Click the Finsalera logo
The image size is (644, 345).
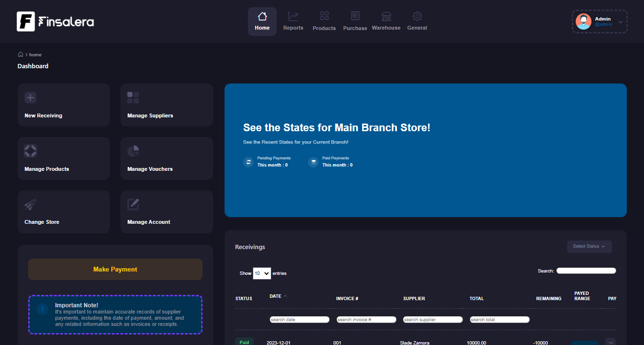tap(55, 21)
